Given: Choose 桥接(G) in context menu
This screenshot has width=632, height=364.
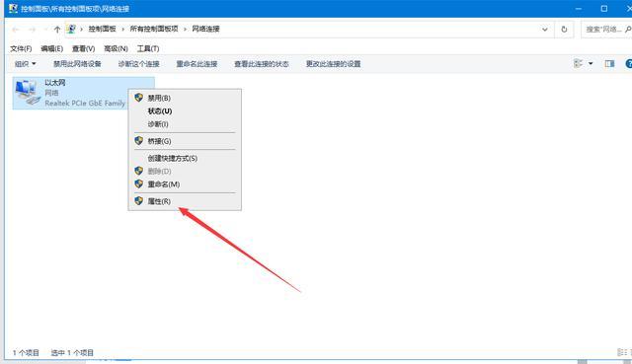Looking at the screenshot, I should (185, 141).
